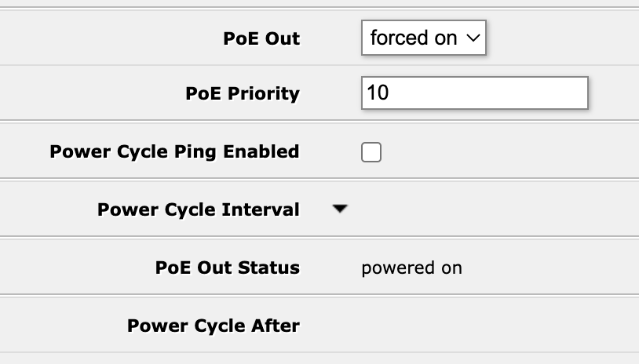Focus the PoE Priority input field
The image size is (639, 364).
point(474,93)
